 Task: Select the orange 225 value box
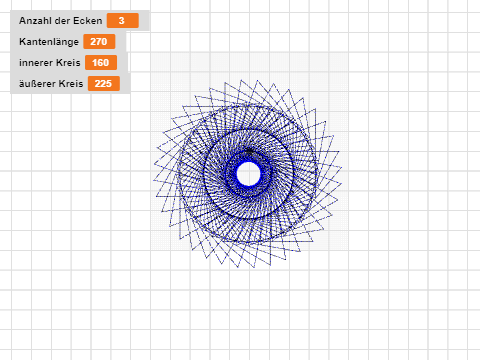[104, 84]
